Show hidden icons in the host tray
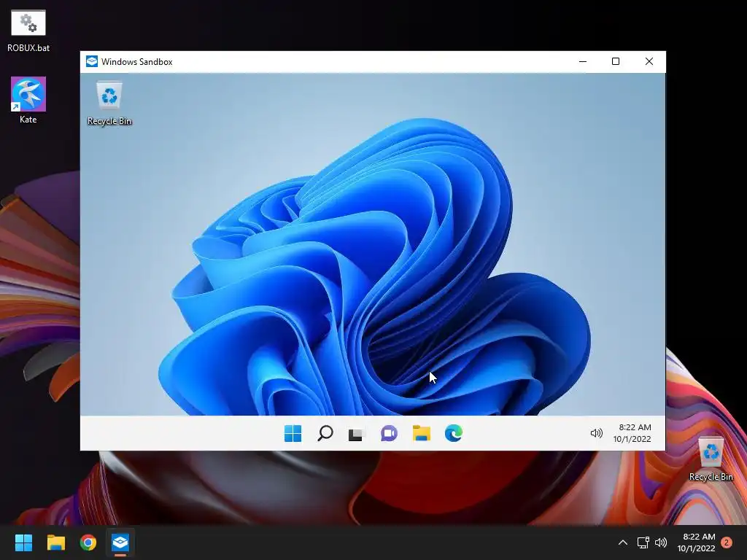 point(623,542)
